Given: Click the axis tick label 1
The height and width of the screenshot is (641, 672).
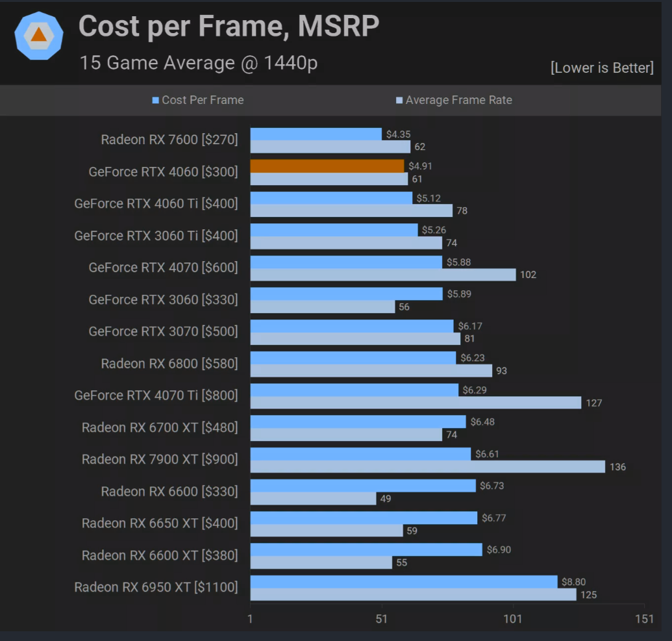Looking at the screenshot, I should point(250,619).
